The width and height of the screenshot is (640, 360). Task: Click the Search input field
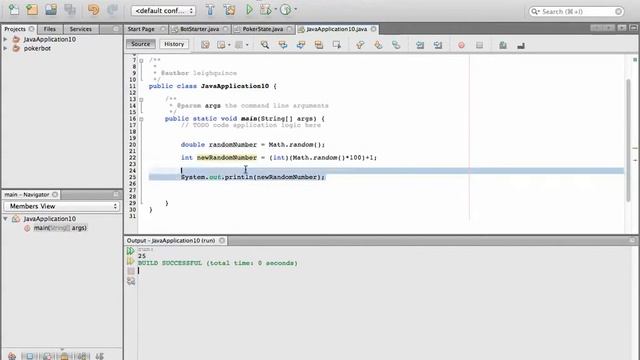click(x=576, y=11)
